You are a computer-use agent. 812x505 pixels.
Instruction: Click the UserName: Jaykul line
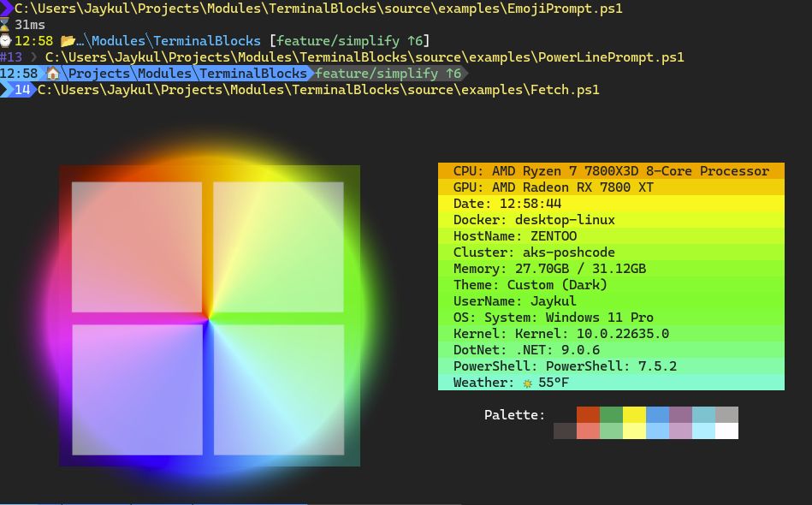click(x=611, y=301)
